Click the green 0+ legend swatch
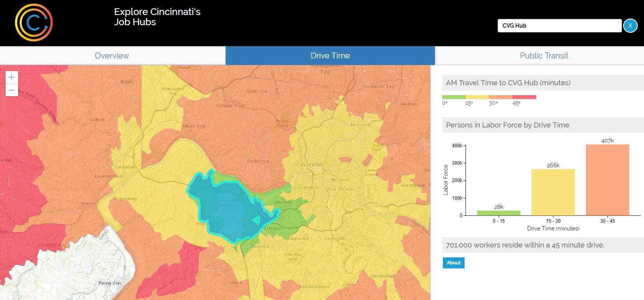The width and height of the screenshot is (644, 300). click(x=454, y=97)
